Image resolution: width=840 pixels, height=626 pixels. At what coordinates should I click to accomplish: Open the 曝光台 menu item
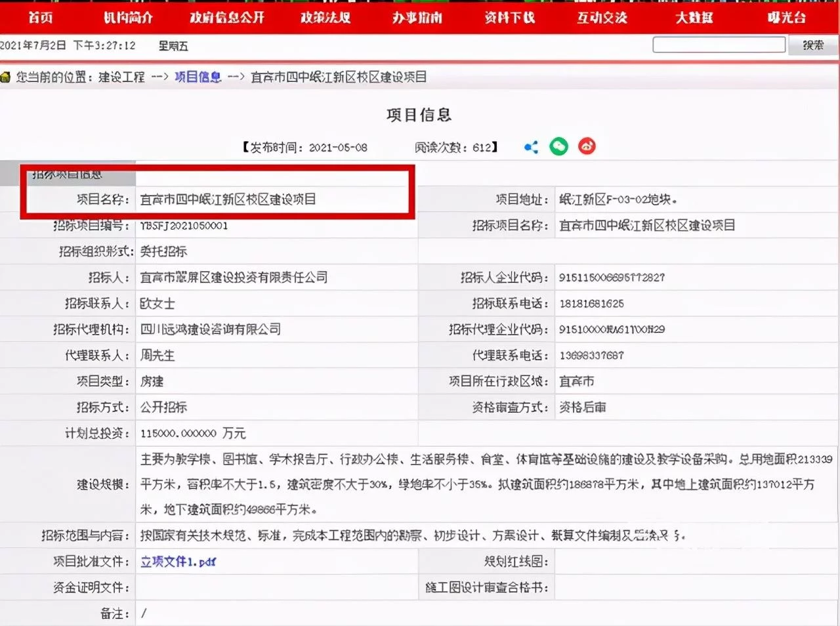click(x=786, y=18)
